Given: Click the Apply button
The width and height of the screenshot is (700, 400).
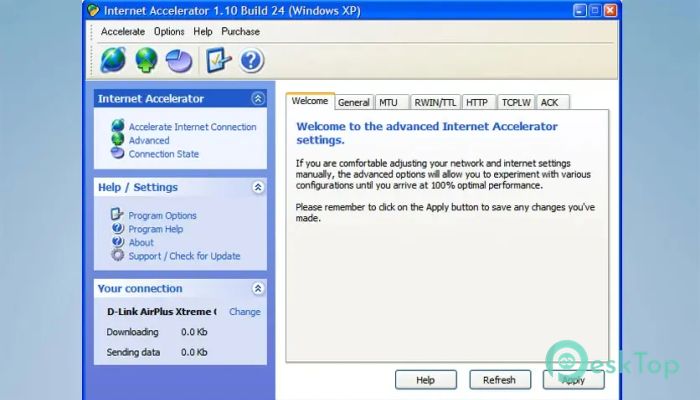Looking at the screenshot, I should (574, 380).
